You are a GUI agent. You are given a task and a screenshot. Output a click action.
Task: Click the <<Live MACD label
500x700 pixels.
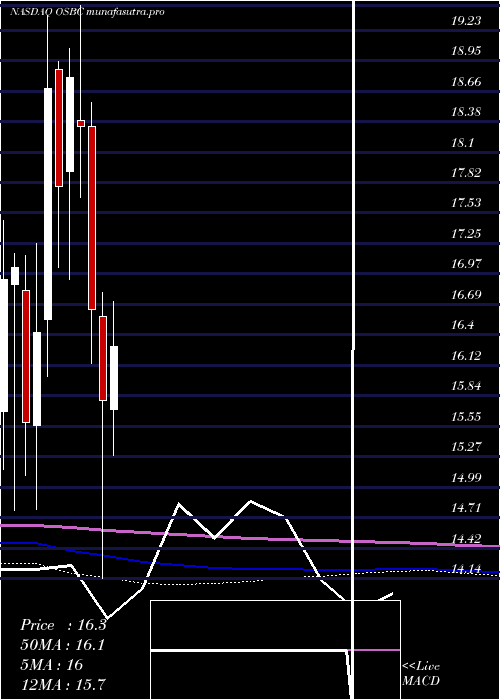421,674
